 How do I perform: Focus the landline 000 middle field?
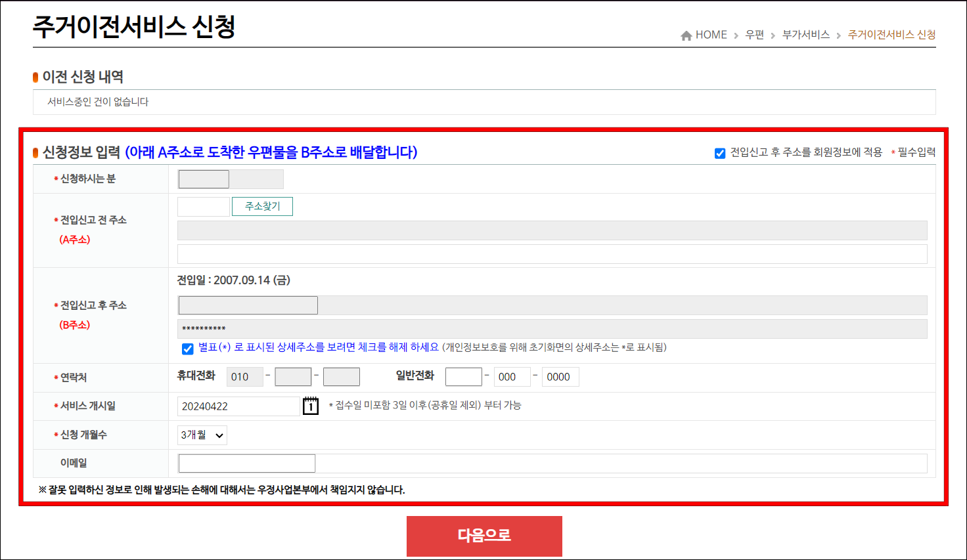512,377
